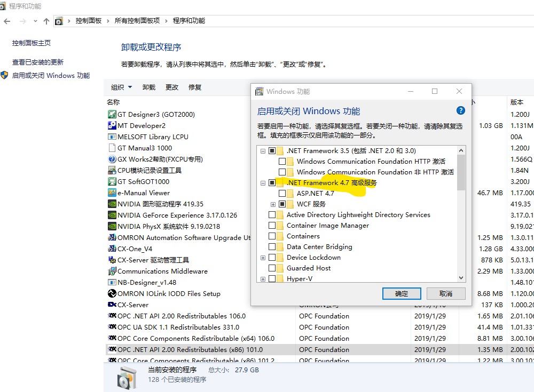Open 查看已安装的更新 link
The width and height of the screenshot is (534, 392).
pos(38,62)
